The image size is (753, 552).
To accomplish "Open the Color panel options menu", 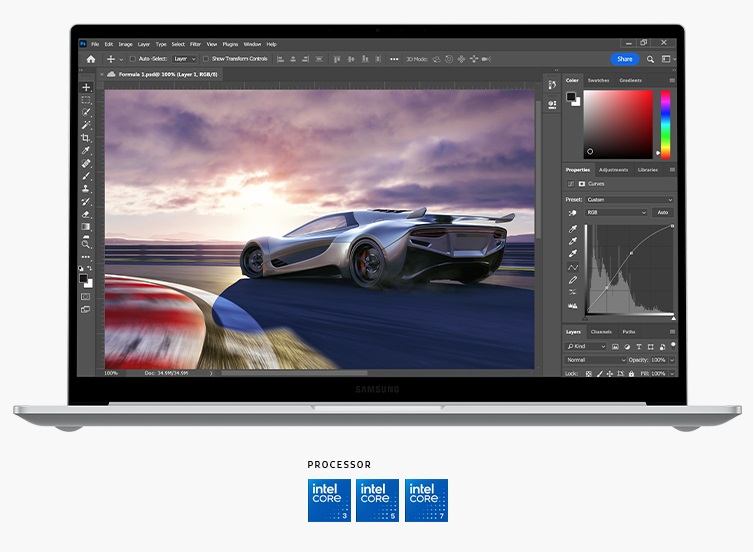I will click(x=672, y=80).
